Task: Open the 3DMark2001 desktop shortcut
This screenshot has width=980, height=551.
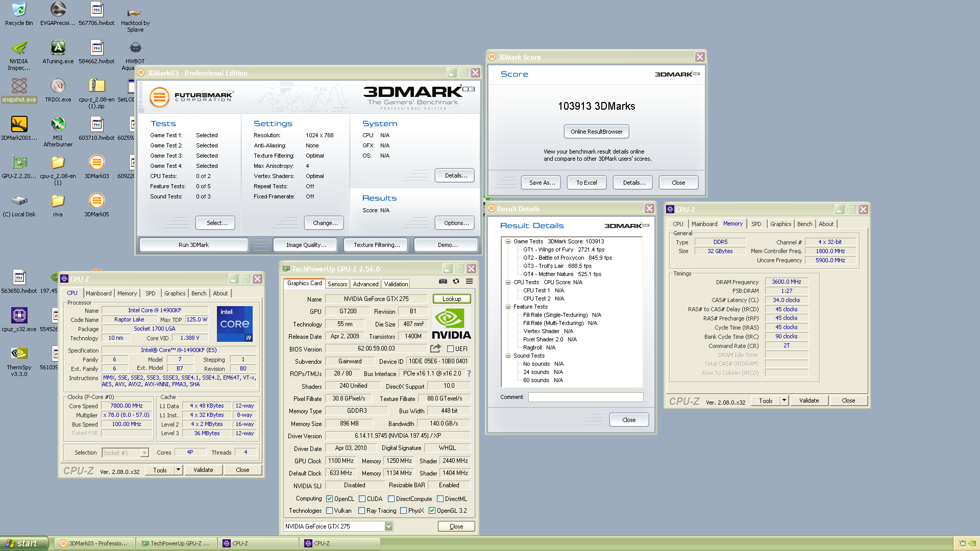Action: coord(19,129)
